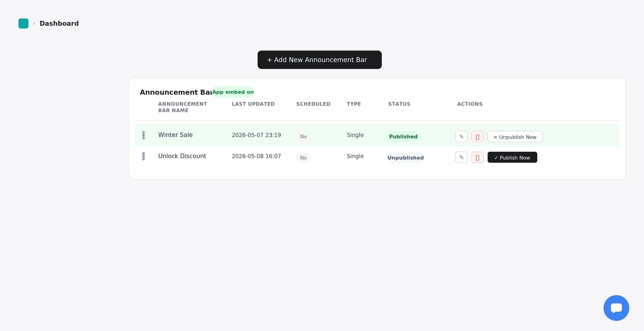Click the Scheduled No badge for Unlock Discount
Screen dimensions: 644x331
[304, 158]
